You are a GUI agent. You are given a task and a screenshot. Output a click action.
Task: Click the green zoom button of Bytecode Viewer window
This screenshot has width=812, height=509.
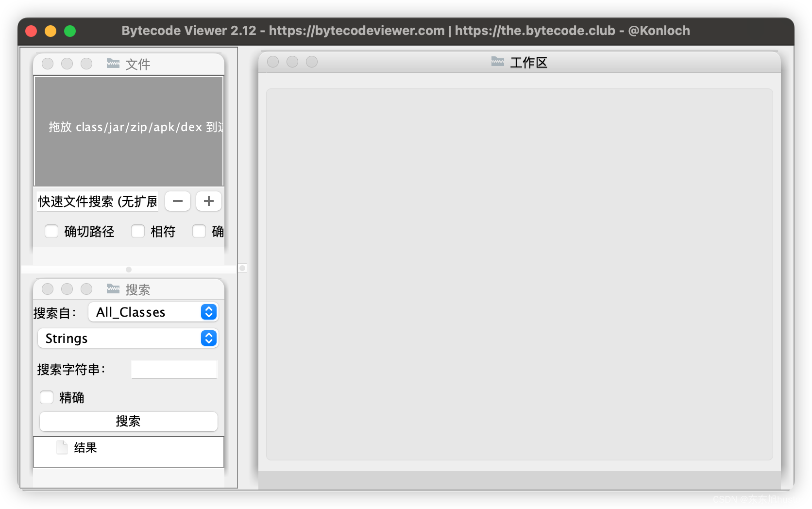tap(70, 31)
